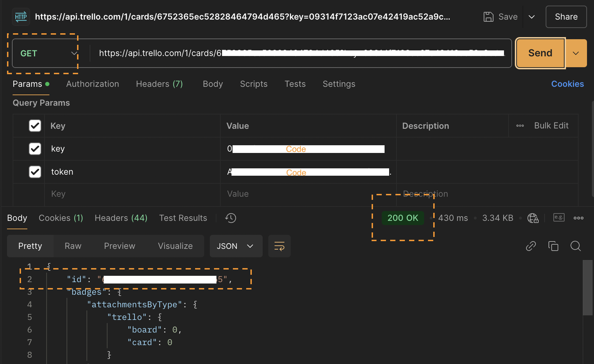Click the request URL field
594x364 pixels.
pos(301,53)
